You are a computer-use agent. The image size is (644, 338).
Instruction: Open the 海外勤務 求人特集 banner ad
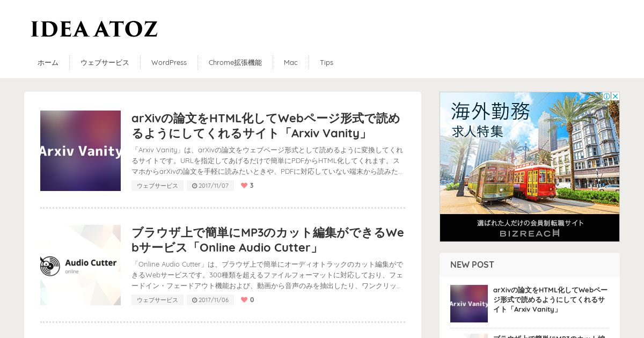coord(530,167)
